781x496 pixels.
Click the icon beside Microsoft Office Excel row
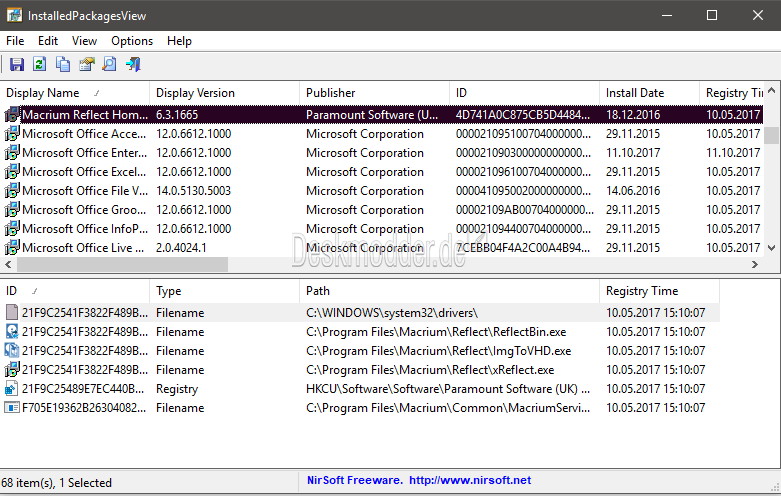(x=12, y=172)
